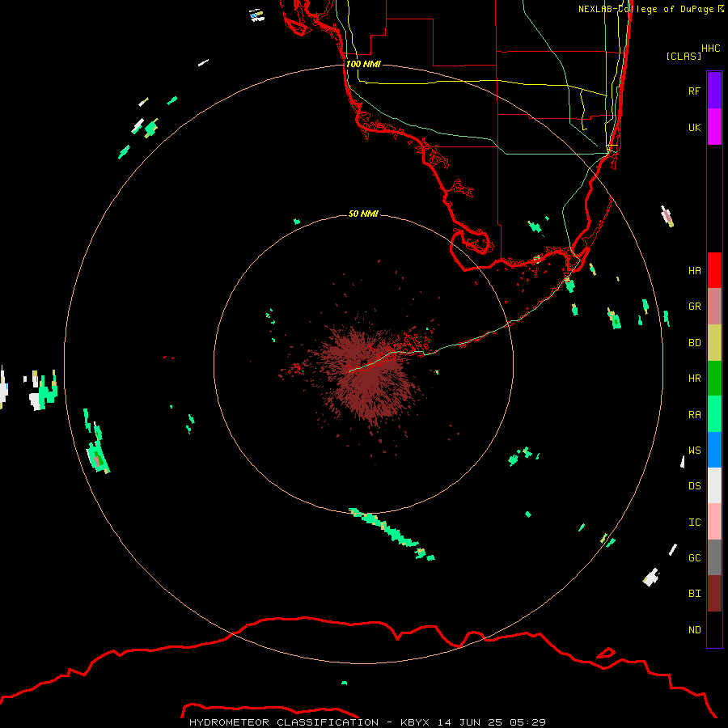This screenshot has height=728, width=728.
Task: Click the UK magenta legend swatch
Action: pos(714,127)
